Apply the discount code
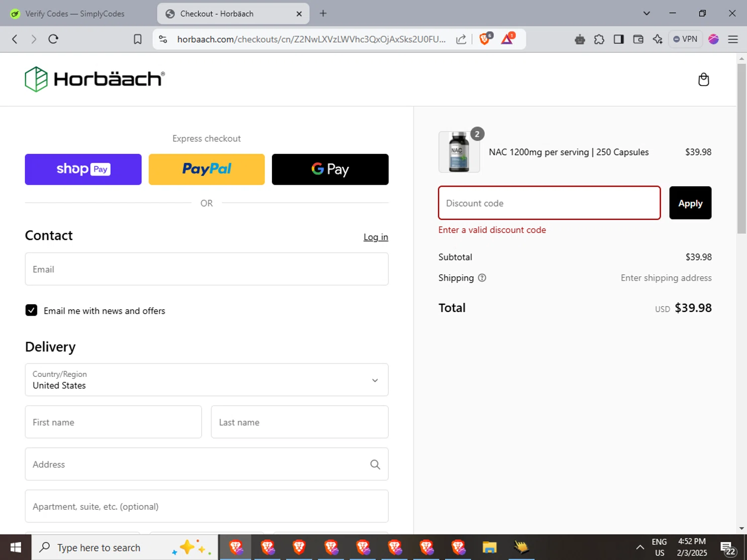Viewport: 747px width, 560px height. coord(690,203)
